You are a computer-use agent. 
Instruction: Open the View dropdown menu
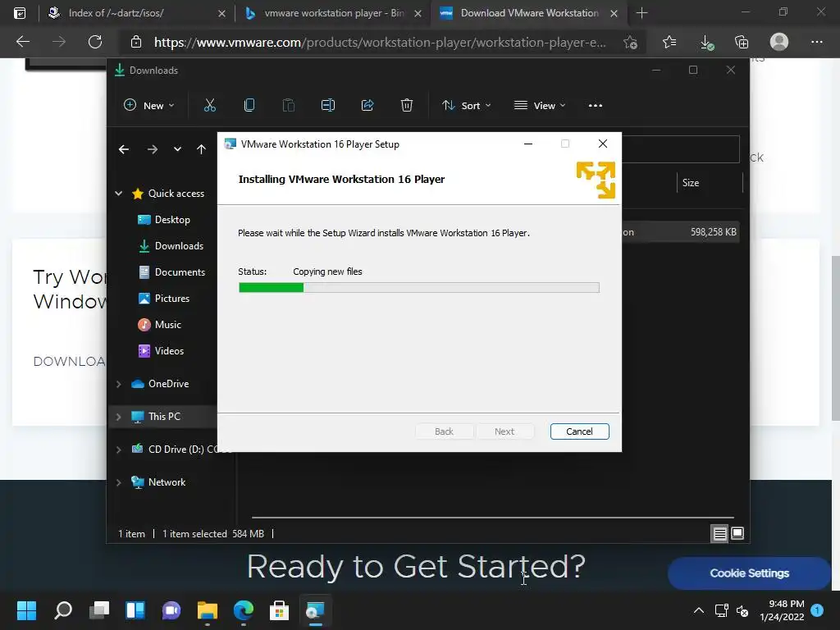(x=540, y=106)
